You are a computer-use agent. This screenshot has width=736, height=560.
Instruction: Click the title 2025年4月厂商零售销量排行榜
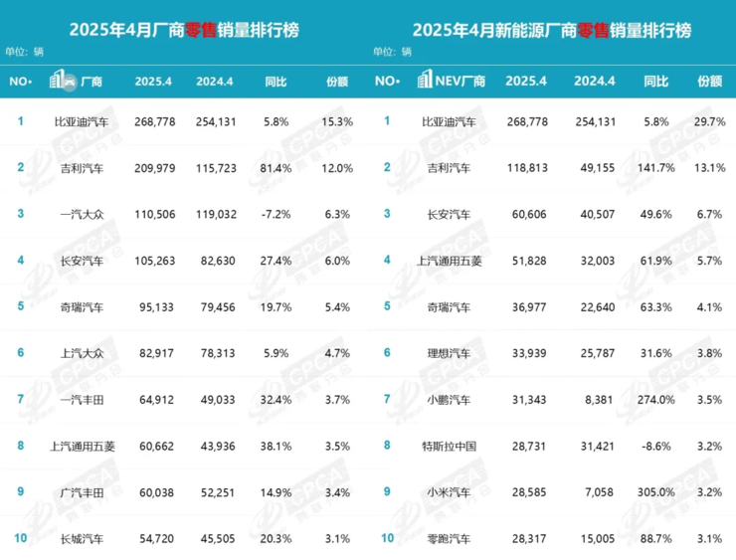tap(184, 30)
